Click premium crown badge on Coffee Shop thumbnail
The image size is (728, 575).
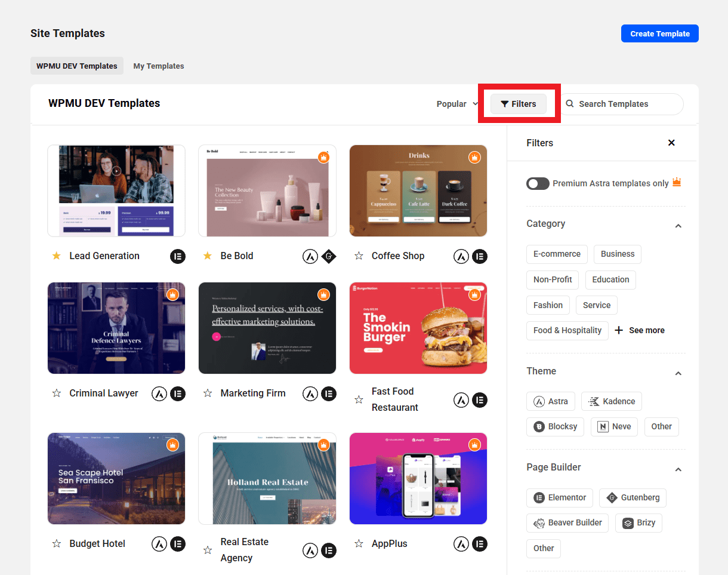pos(474,158)
